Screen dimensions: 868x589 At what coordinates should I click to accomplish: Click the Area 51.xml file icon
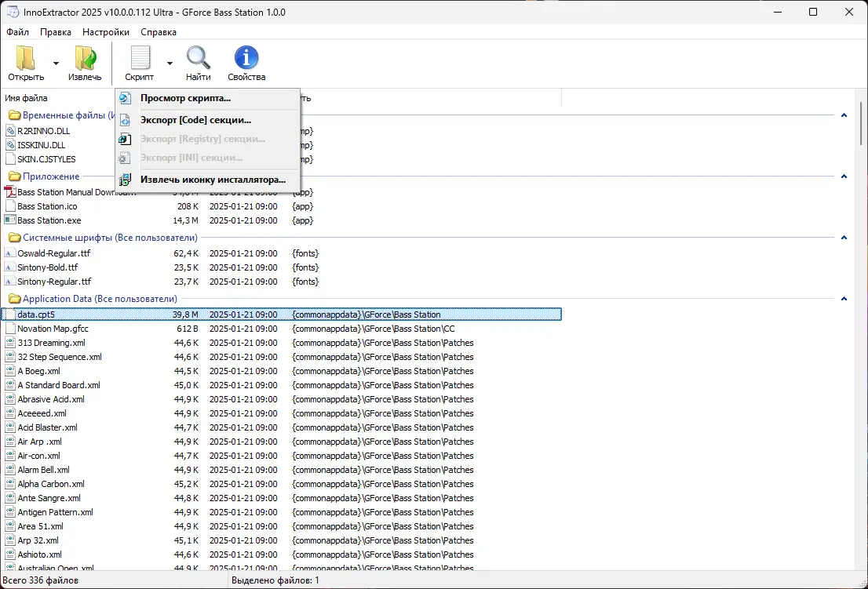click(10, 526)
